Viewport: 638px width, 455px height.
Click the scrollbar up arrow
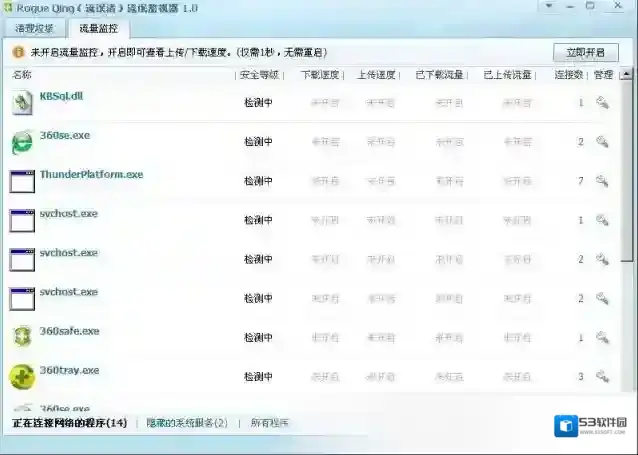pyautogui.click(x=626, y=75)
